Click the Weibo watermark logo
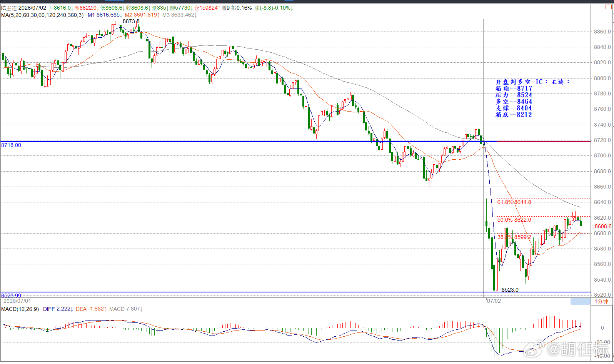The width and height of the screenshot is (614, 364). [534, 349]
